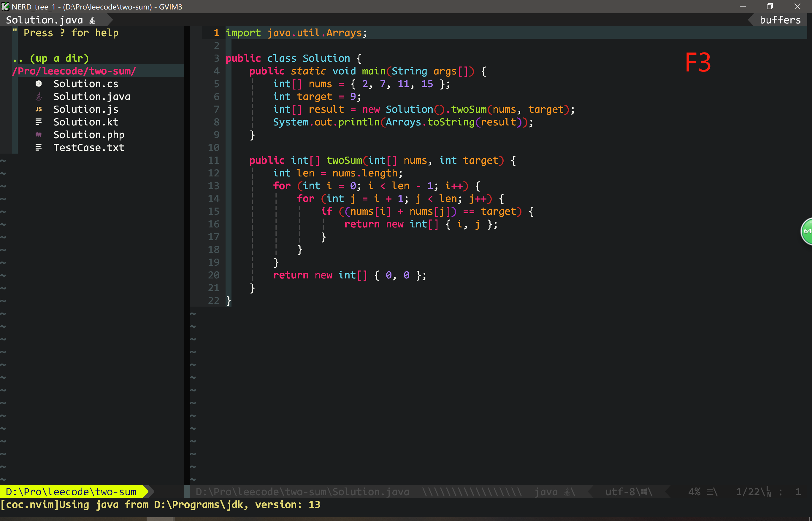Click the buffers label in the tabline
Screen dimensions: 812x521
point(780,20)
